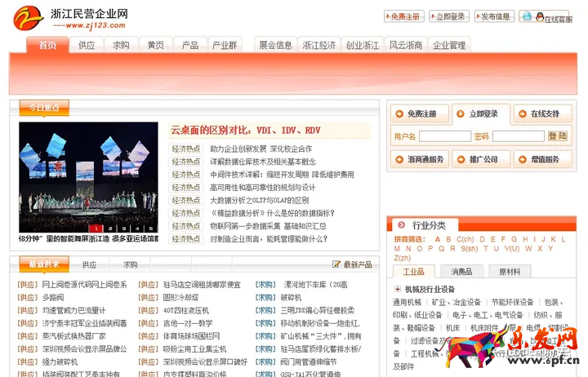
Task: Expand the 机械及行业设备 category arrow
Action: pos(397,289)
